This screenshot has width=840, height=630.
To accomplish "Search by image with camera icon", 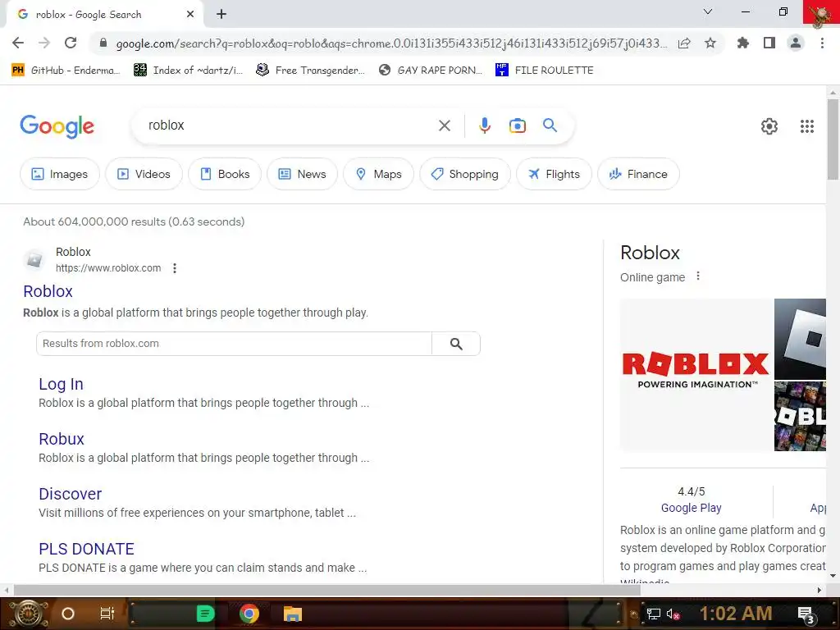I will 517,126.
